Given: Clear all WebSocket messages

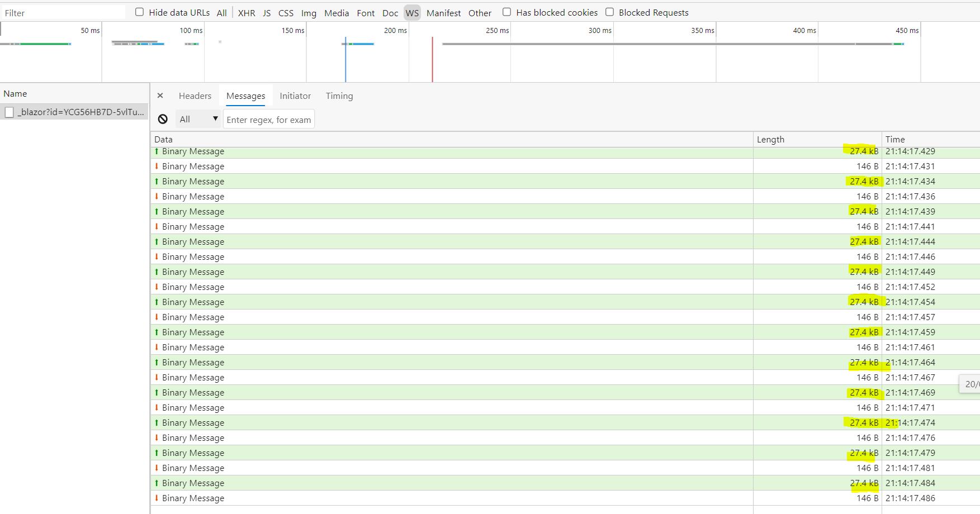Looking at the screenshot, I should click(162, 118).
